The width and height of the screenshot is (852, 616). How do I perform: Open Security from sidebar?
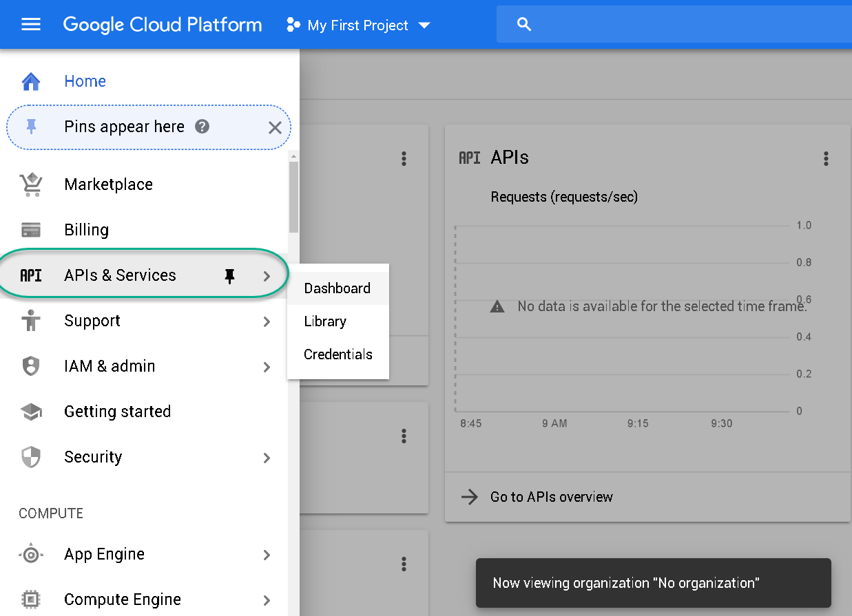(x=93, y=457)
